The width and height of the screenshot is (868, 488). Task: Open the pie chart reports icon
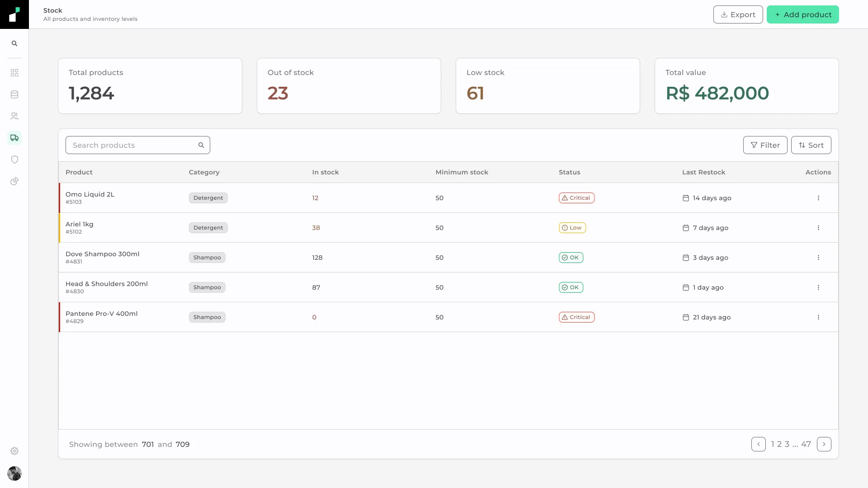click(x=14, y=181)
